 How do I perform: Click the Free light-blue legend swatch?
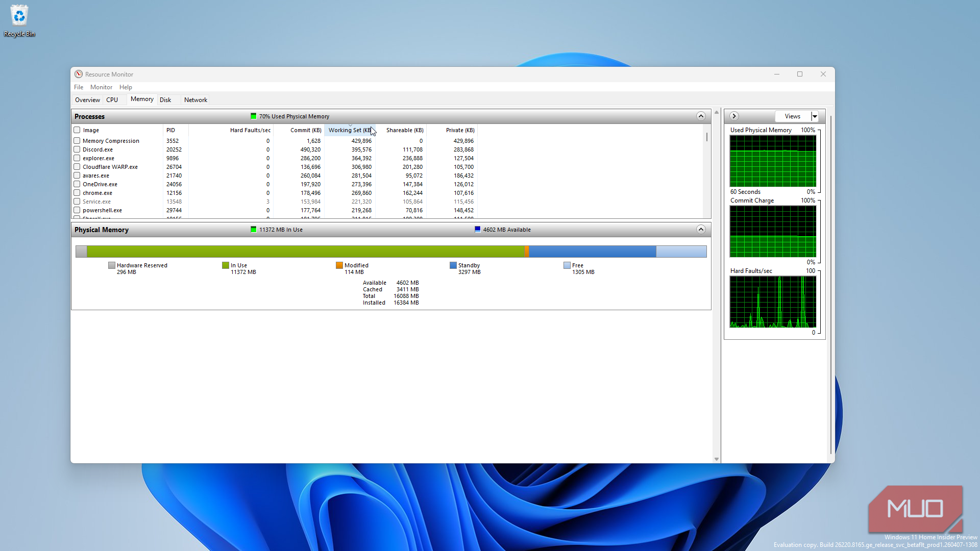pos(567,265)
